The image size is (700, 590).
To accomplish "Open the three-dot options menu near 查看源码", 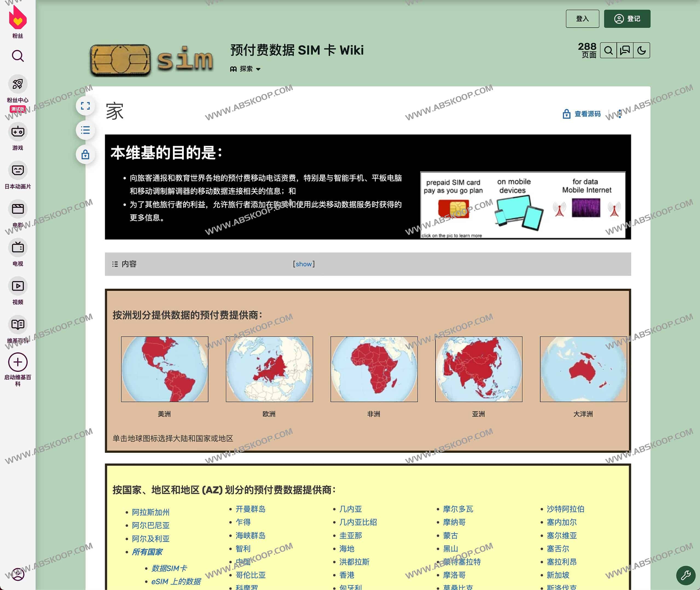I will [x=620, y=114].
